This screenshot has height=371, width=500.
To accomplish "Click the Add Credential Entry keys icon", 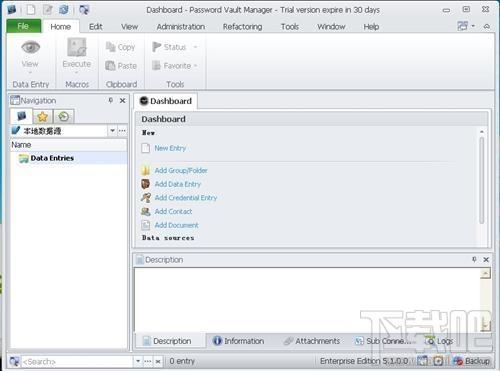I will (145, 198).
